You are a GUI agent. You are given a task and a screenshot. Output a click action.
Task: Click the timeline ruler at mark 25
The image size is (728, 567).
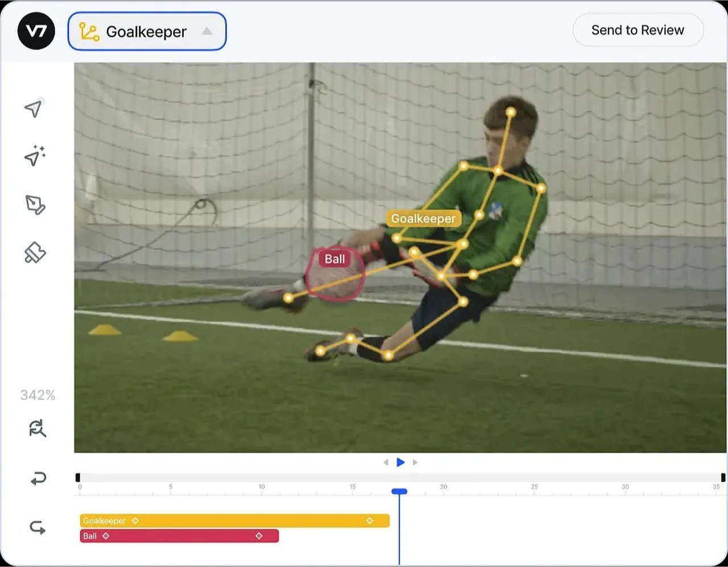click(534, 487)
